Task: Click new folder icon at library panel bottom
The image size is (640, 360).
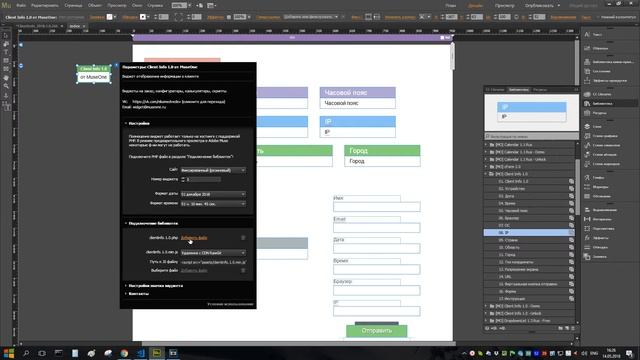Action: click(560, 328)
